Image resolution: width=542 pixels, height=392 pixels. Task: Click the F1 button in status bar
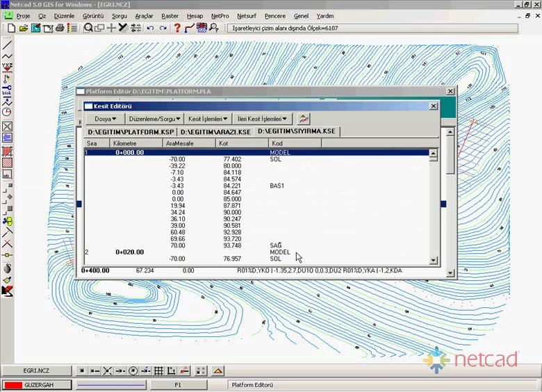point(178,385)
